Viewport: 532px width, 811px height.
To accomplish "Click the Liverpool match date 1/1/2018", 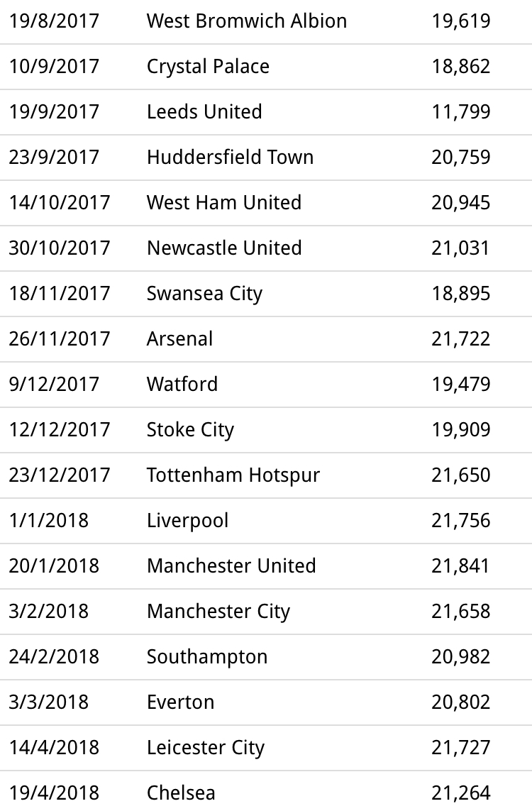I will (49, 521).
